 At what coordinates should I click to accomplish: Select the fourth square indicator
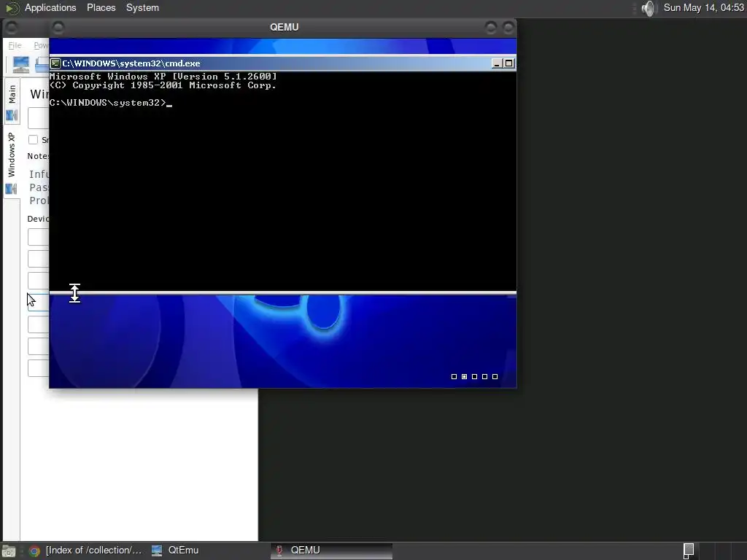(x=485, y=377)
